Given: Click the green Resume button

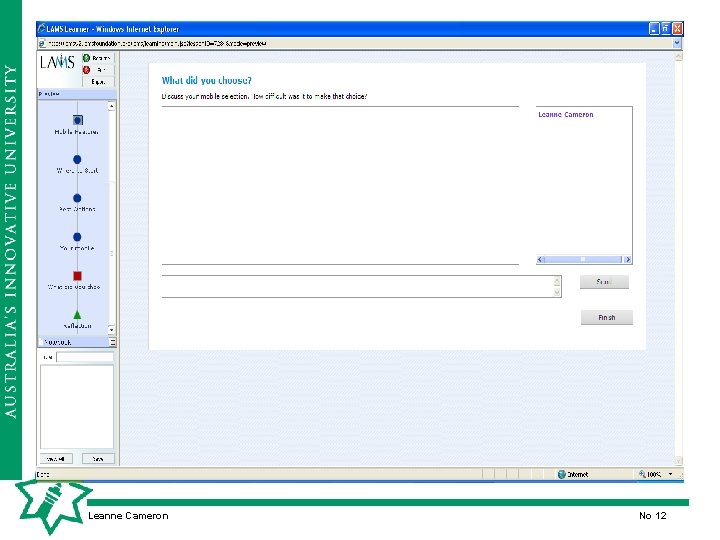Looking at the screenshot, I should pos(97,58).
